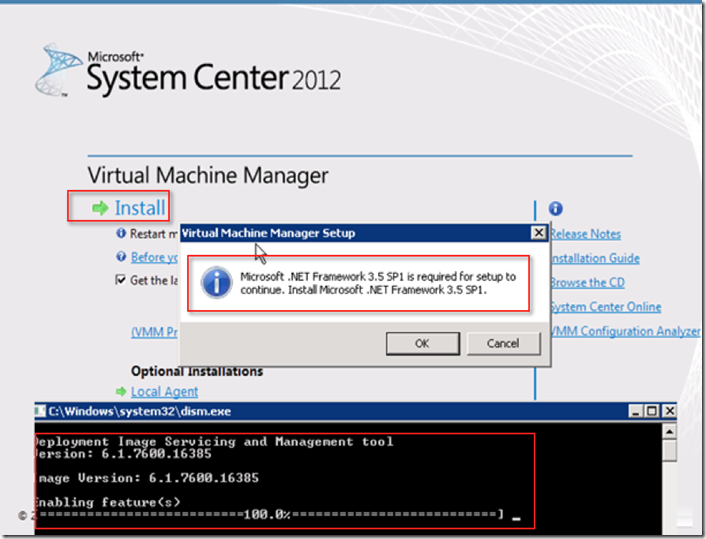Click the green Install arrow icon
The width and height of the screenshot is (706, 539).
(100, 208)
